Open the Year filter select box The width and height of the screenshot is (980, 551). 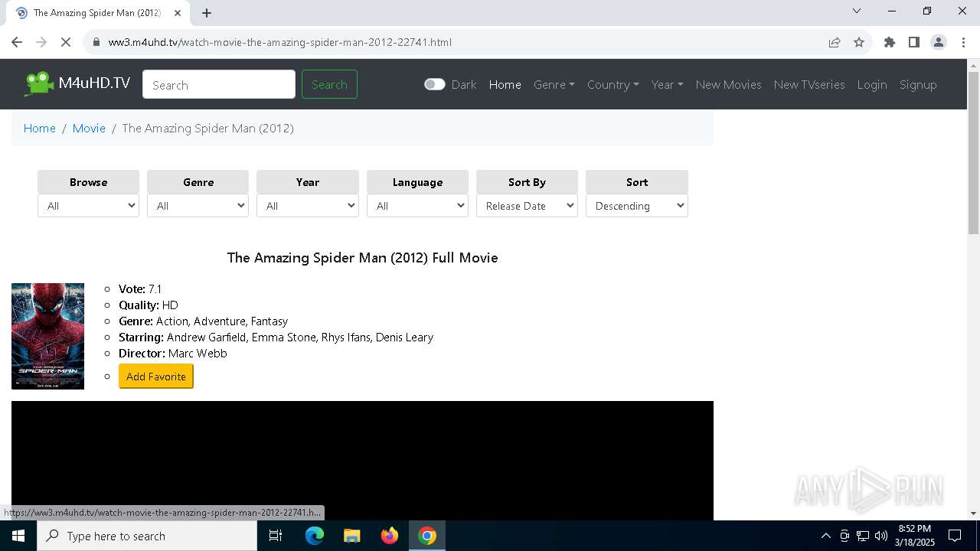[x=308, y=206]
